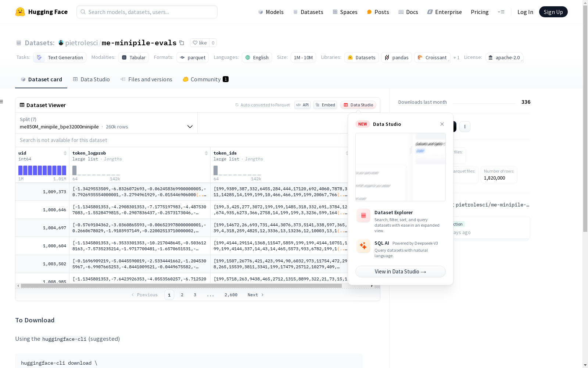This screenshot has height=368, width=588.
Task: Go to page 2 of the table
Action: [182, 295]
